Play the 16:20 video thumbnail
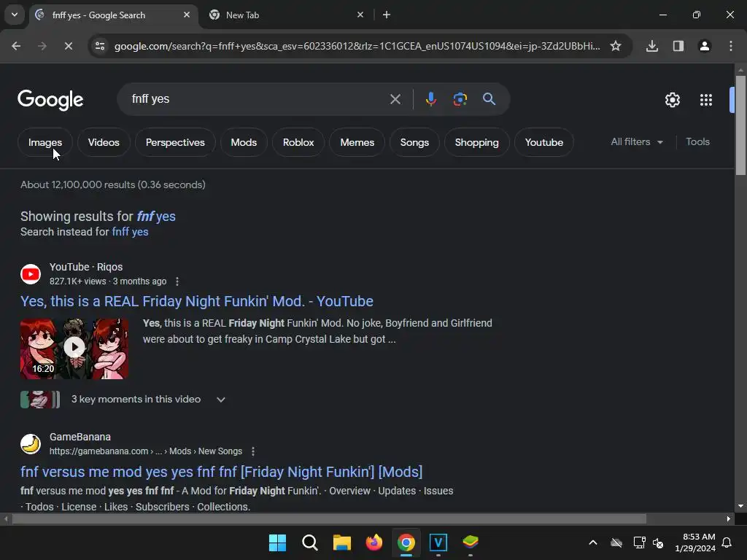 point(74,349)
